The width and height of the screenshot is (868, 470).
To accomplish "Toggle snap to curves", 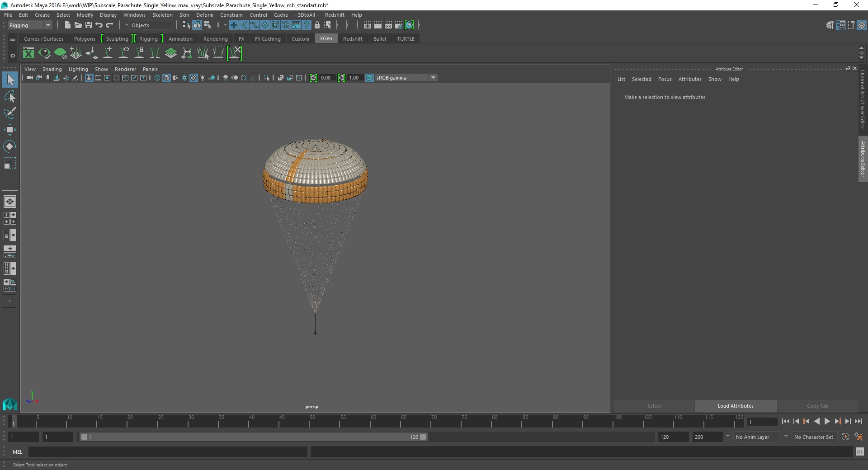I will click(x=244, y=25).
